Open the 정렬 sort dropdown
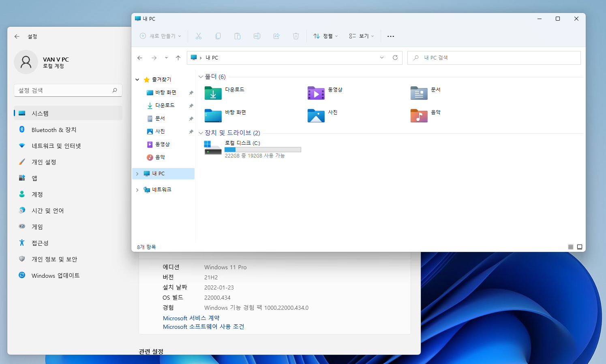The height and width of the screenshot is (364, 606). coord(325,36)
